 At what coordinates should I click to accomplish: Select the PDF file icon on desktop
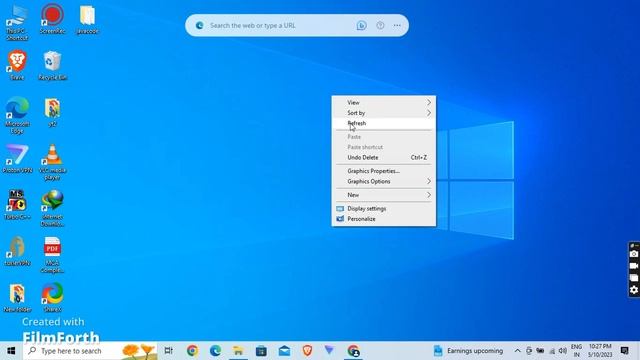[x=52, y=255]
